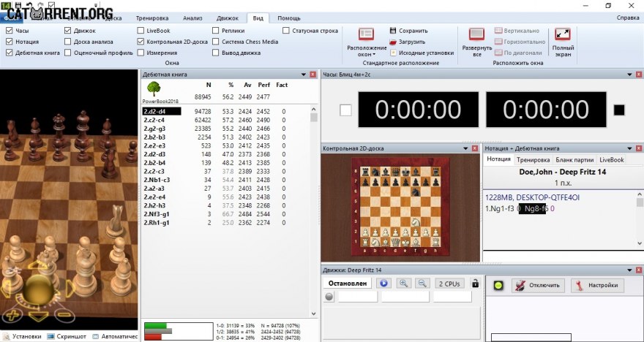Viewport: 644px width, 342px height.
Task: Open the Анализ ribbon tab
Action: (192, 18)
